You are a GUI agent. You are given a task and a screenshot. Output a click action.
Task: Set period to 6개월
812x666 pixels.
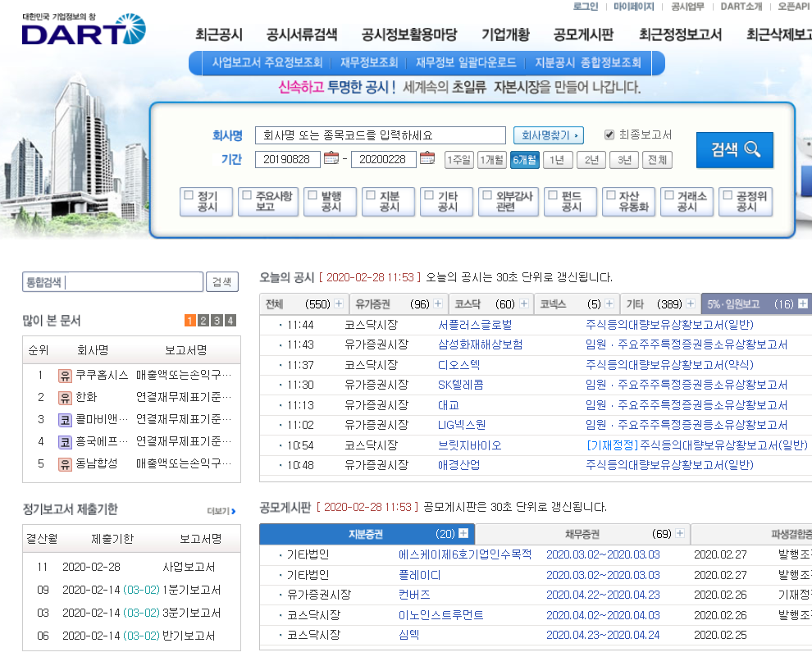[x=525, y=159]
